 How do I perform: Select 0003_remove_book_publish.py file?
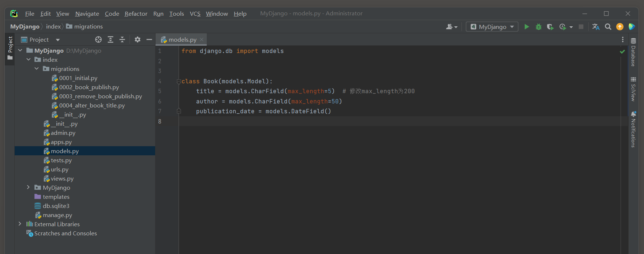pos(101,96)
